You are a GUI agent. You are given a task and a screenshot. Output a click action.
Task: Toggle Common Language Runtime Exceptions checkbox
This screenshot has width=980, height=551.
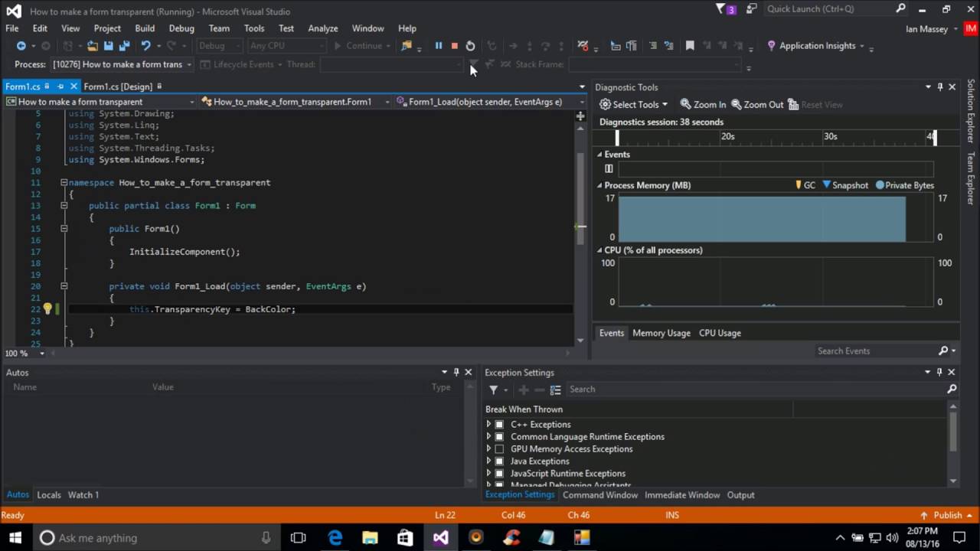[x=499, y=437]
